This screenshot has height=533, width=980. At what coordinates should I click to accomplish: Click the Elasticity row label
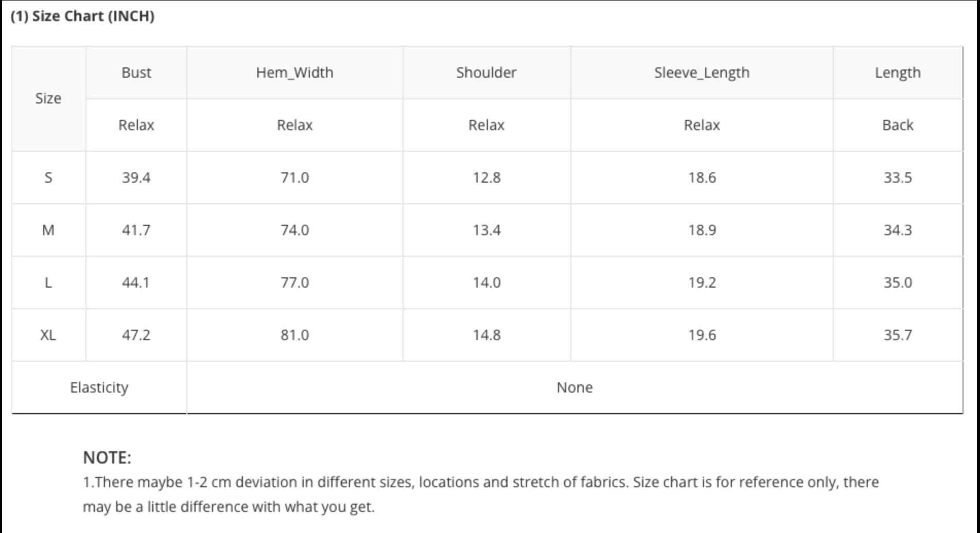[x=99, y=387]
